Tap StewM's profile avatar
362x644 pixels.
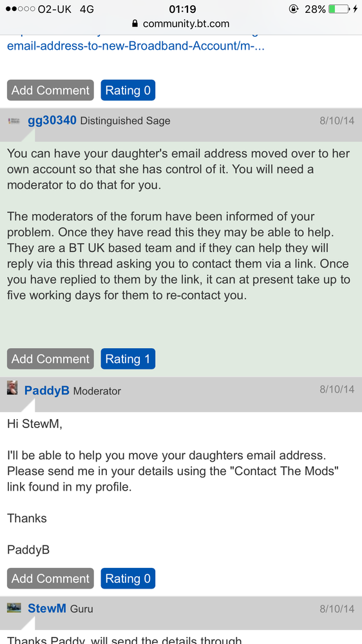(x=14, y=608)
